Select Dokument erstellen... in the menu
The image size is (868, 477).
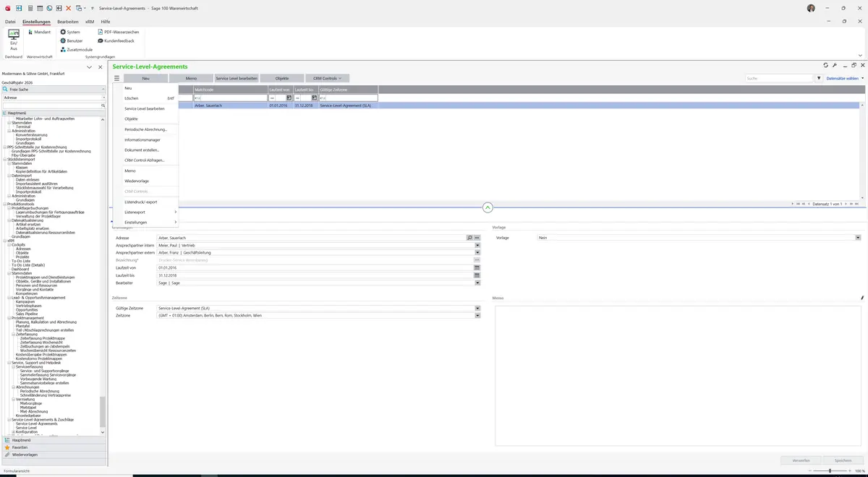pos(145,150)
